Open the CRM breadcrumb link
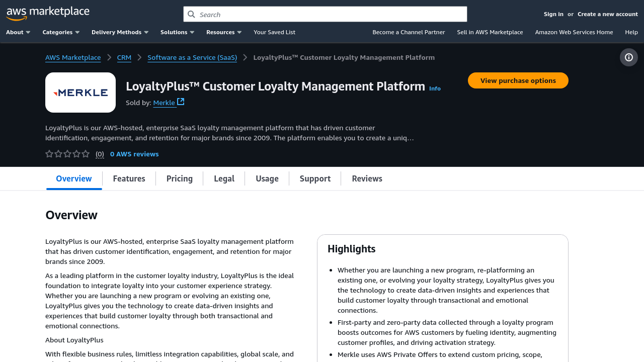The height and width of the screenshot is (362, 644). 124,57
